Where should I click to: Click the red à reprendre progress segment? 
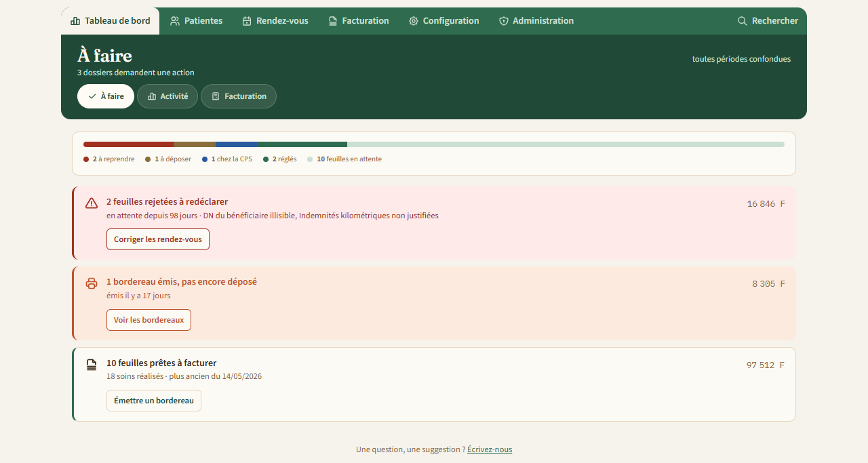click(x=128, y=144)
